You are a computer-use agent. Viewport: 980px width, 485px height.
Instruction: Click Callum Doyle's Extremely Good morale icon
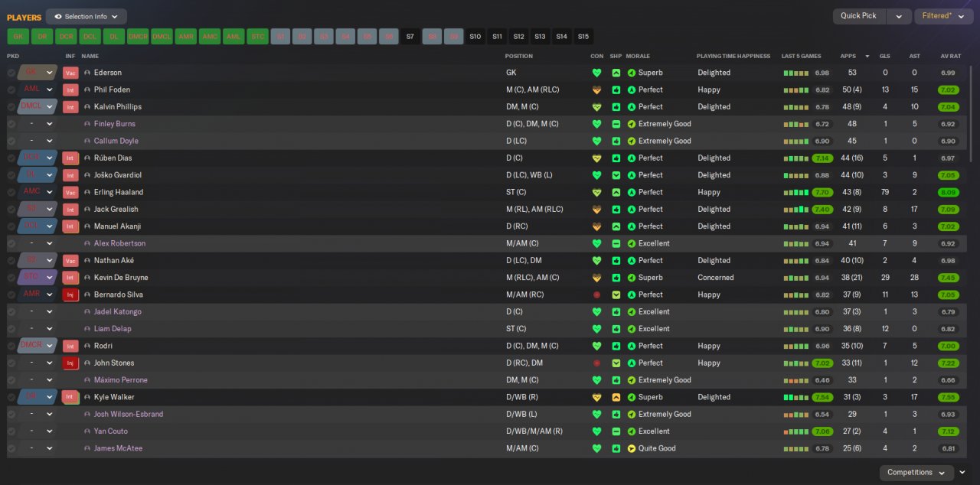point(632,141)
